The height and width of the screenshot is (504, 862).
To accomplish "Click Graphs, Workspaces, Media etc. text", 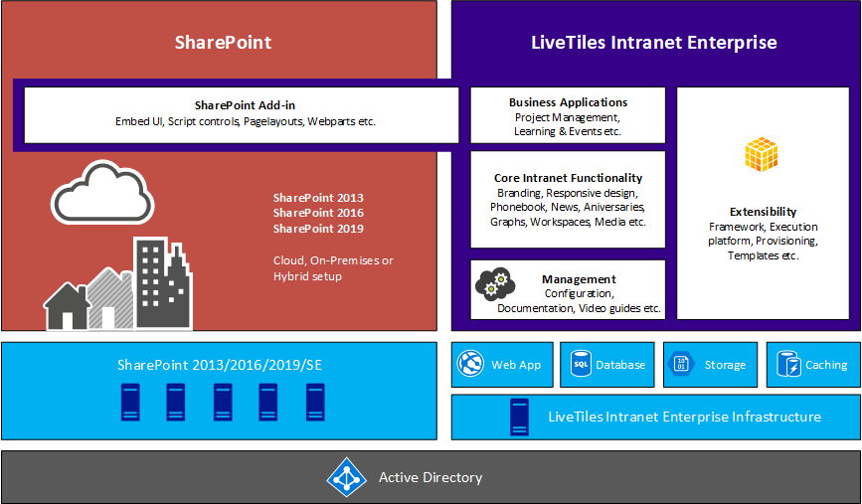I will (x=568, y=222).
